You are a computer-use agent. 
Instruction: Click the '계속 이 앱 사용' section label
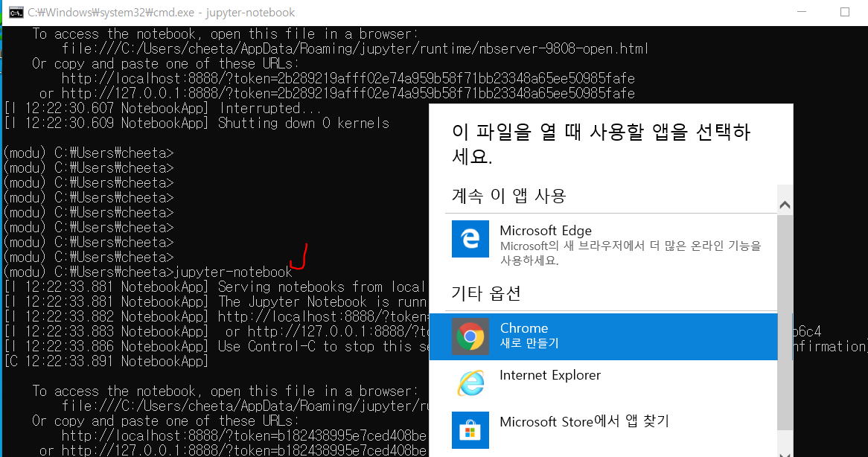tap(508, 196)
